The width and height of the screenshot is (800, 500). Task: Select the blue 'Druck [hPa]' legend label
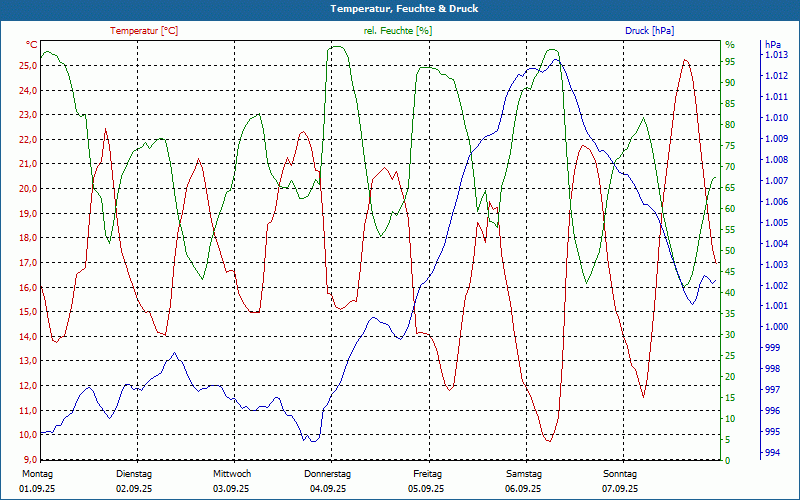click(x=649, y=31)
